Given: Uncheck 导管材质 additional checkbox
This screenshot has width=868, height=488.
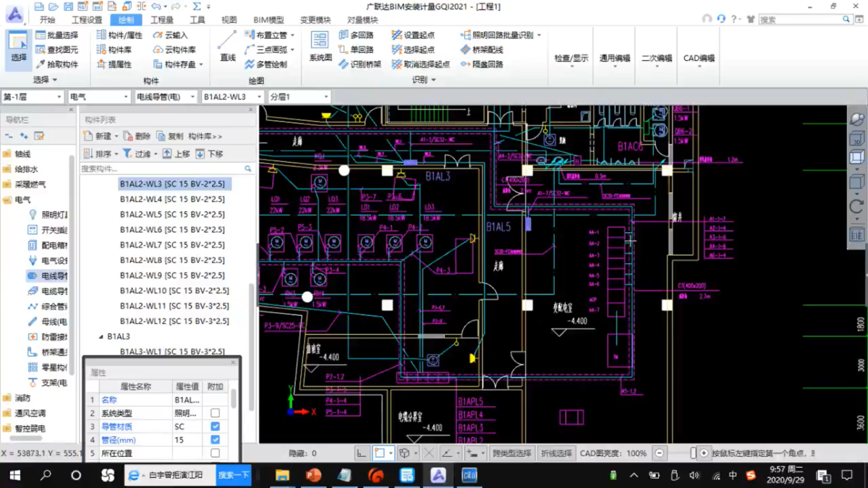Looking at the screenshot, I should [215, 427].
